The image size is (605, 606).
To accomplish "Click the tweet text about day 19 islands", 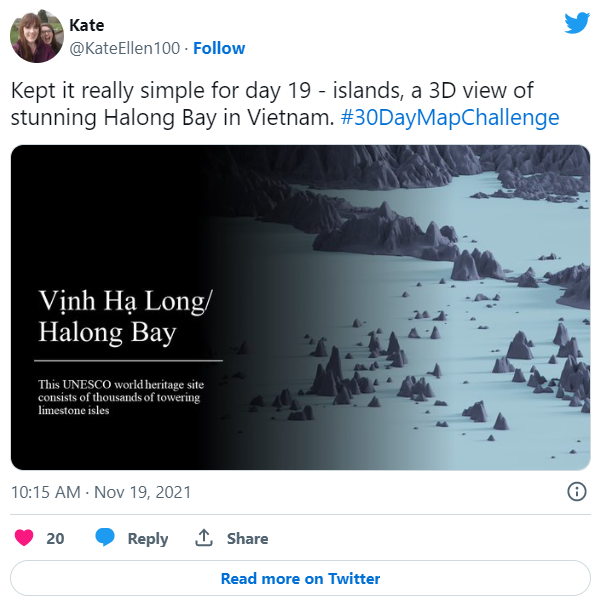I will click(x=285, y=104).
